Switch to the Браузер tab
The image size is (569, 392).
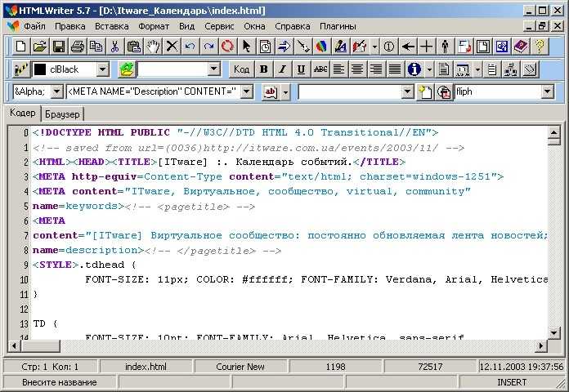point(62,114)
